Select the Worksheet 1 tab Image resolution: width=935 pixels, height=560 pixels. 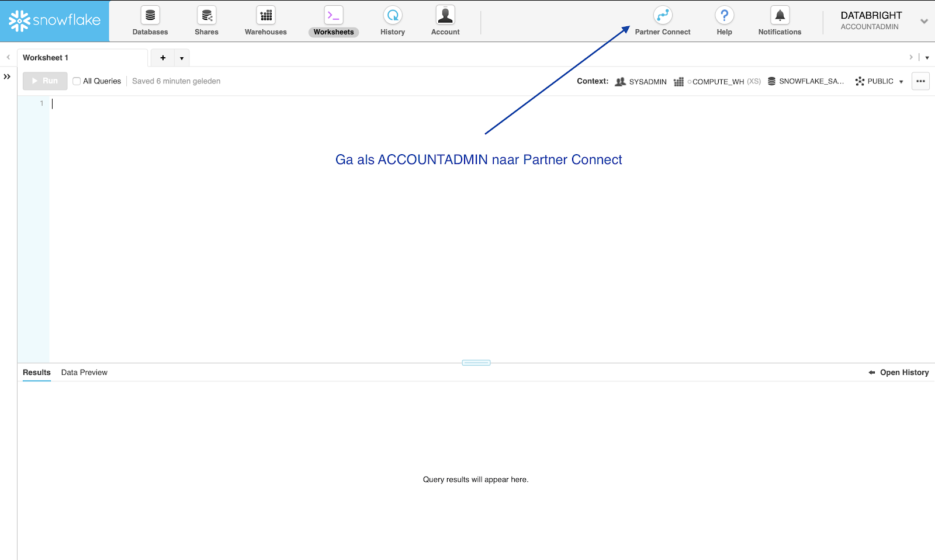(x=82, y=58)
